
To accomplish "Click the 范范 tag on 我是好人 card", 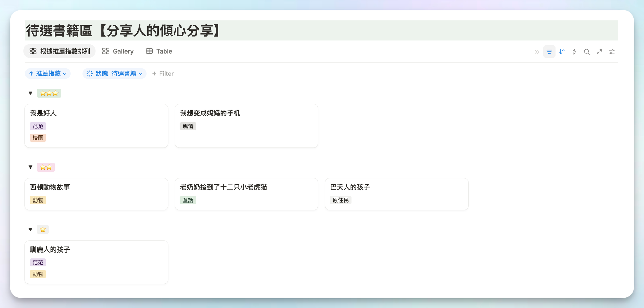I will [38, 126].
